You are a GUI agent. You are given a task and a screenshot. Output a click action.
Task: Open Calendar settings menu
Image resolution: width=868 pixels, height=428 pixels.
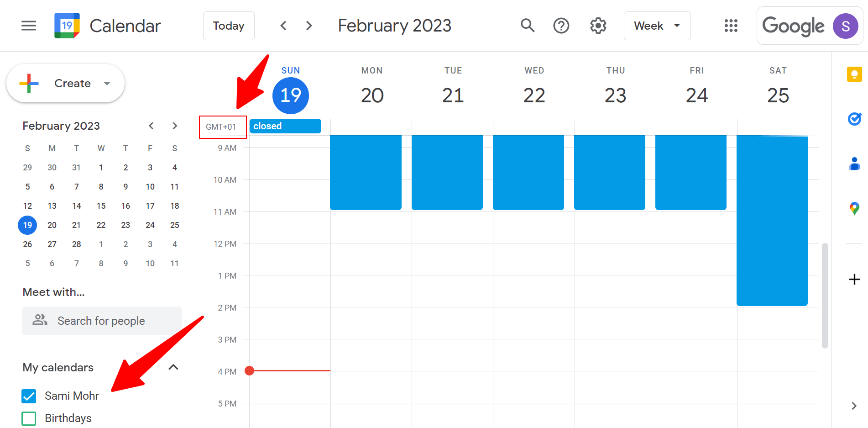pos(598,26)
